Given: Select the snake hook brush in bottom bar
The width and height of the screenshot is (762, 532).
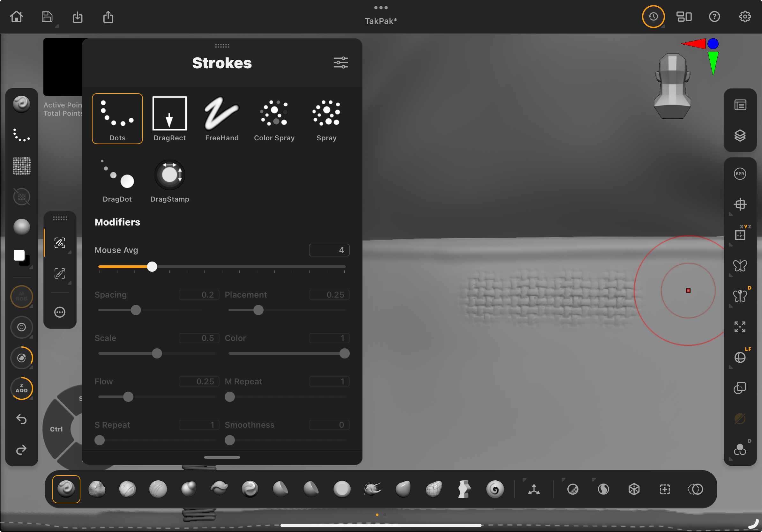Looking at the screenshot, I should pos(372,489).
